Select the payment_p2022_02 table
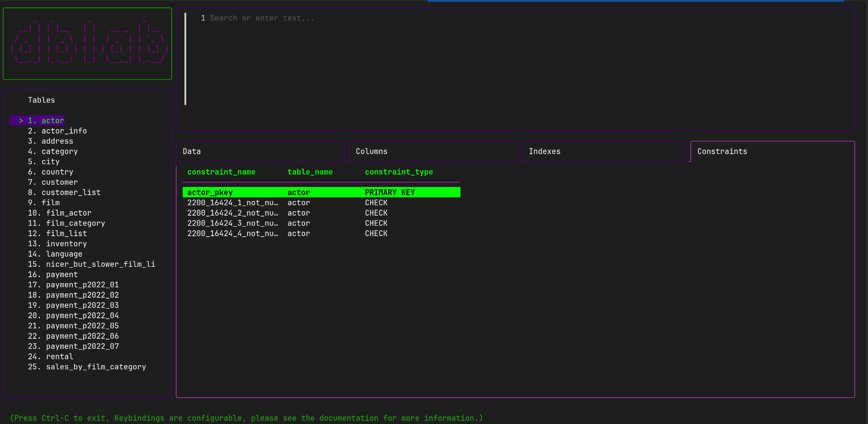Image resolution: width=868 pixels, height=424 pixels. pyautogui.click(x=73, y=295)
